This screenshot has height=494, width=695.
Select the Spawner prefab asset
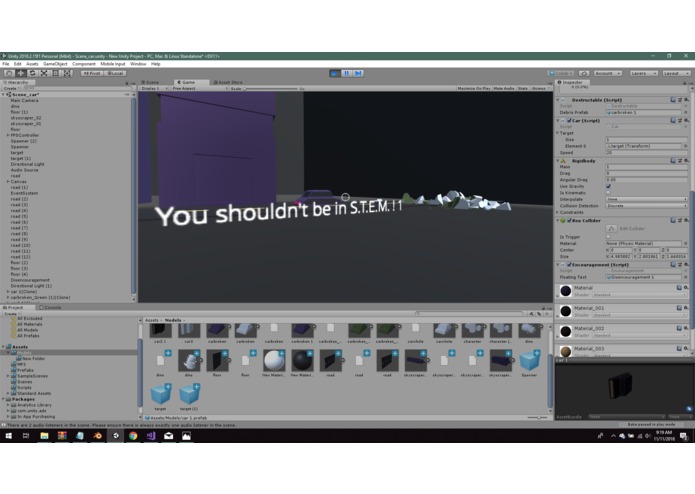click(x=529, y=361)
